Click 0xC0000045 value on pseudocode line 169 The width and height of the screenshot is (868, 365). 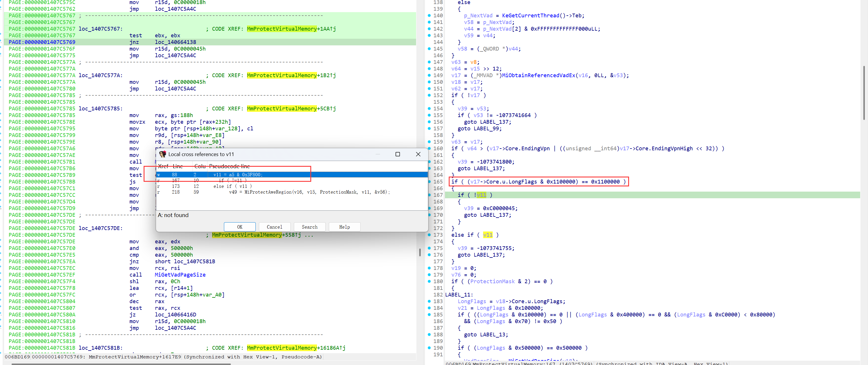(x=499, y=208)
